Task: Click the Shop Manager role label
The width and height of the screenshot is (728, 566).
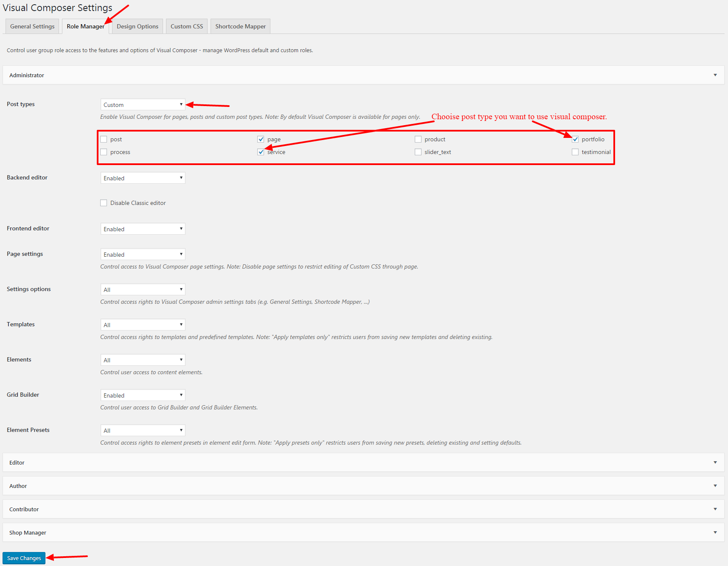Action: pyautogui.click(x=28, y=532)
